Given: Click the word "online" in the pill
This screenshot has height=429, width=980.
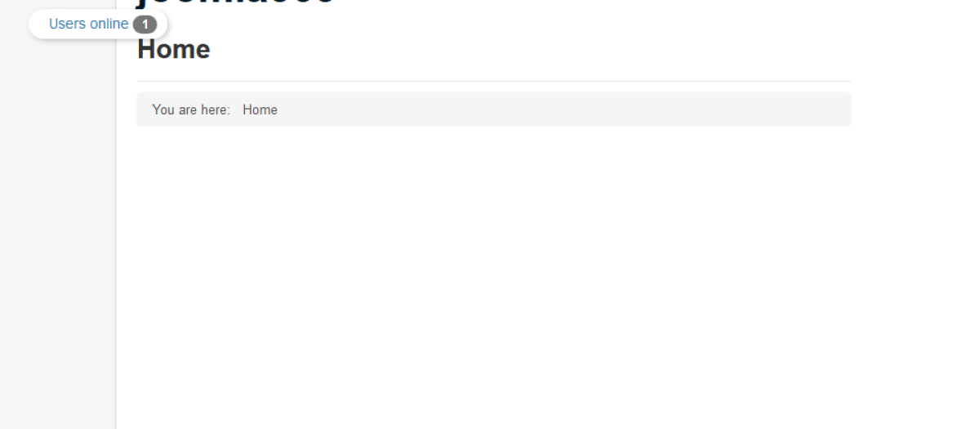Looking at the screenshot, I should coord(109,24).
